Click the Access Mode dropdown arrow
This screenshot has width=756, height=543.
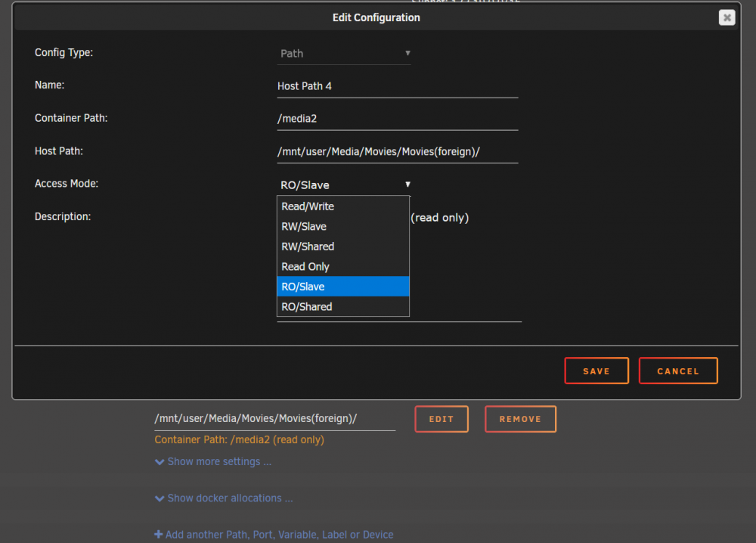pos(408,185)
